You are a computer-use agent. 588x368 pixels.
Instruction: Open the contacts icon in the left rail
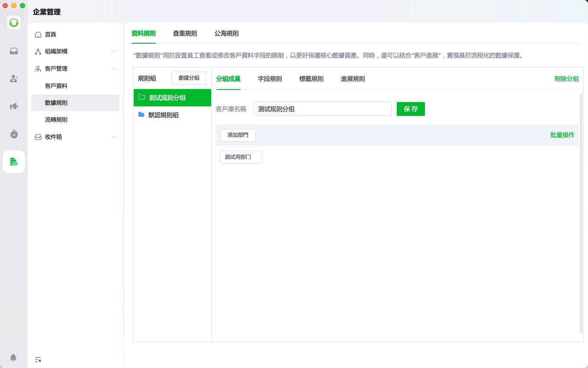(14, 79)
